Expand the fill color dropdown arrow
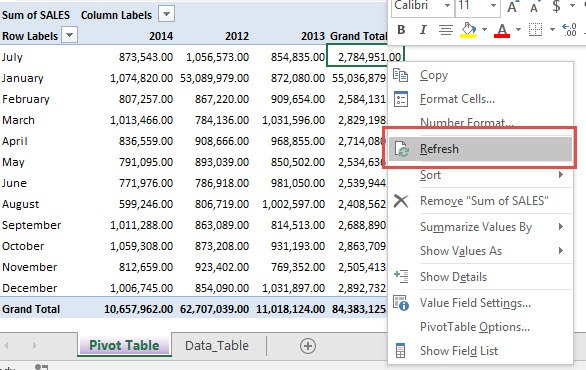Viewport: 586px width, 370px height. click(484, 30)
